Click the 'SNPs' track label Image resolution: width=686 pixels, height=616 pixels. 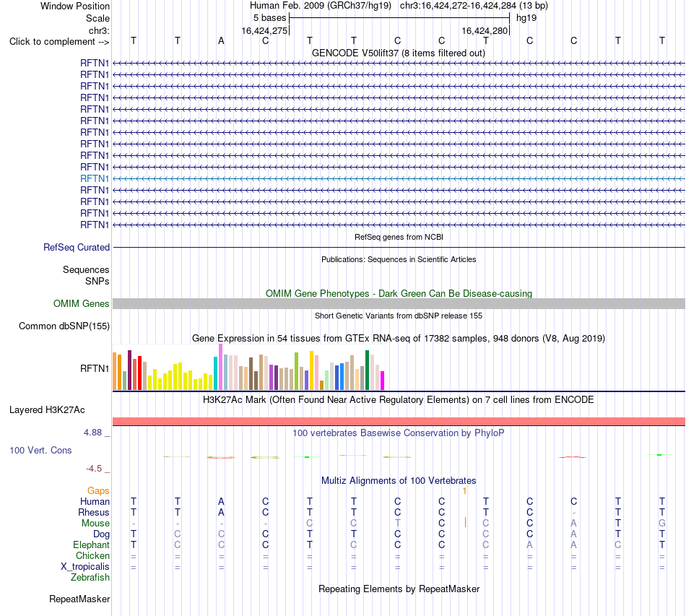(97, 282)
